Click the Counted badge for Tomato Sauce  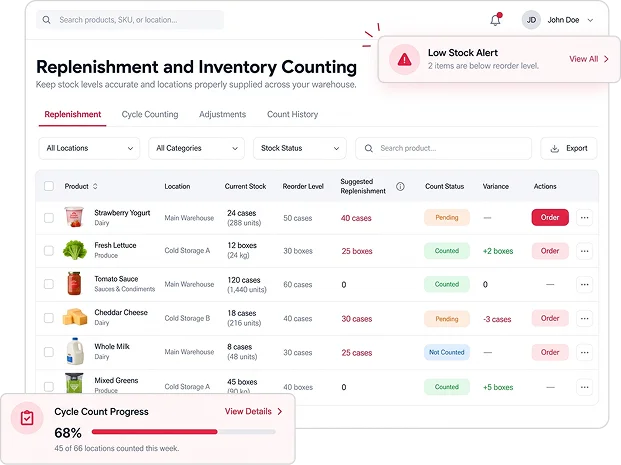pos(447,284)
